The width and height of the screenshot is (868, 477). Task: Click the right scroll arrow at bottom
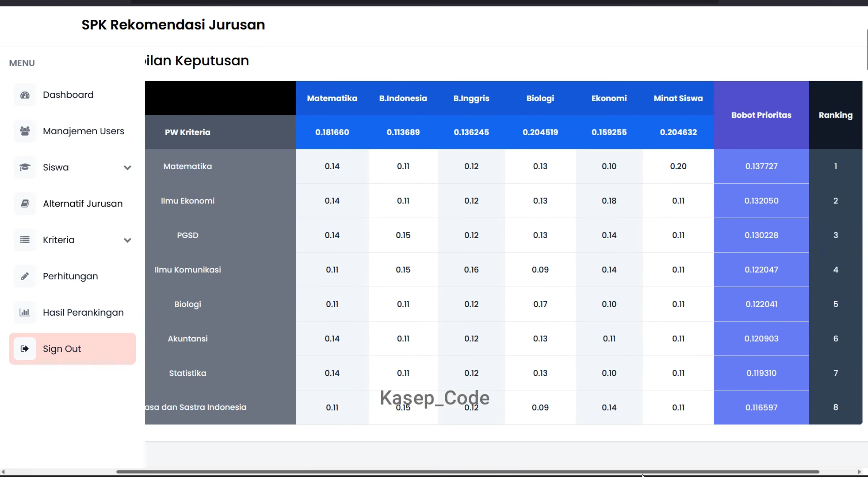click(x=859, y=472)
